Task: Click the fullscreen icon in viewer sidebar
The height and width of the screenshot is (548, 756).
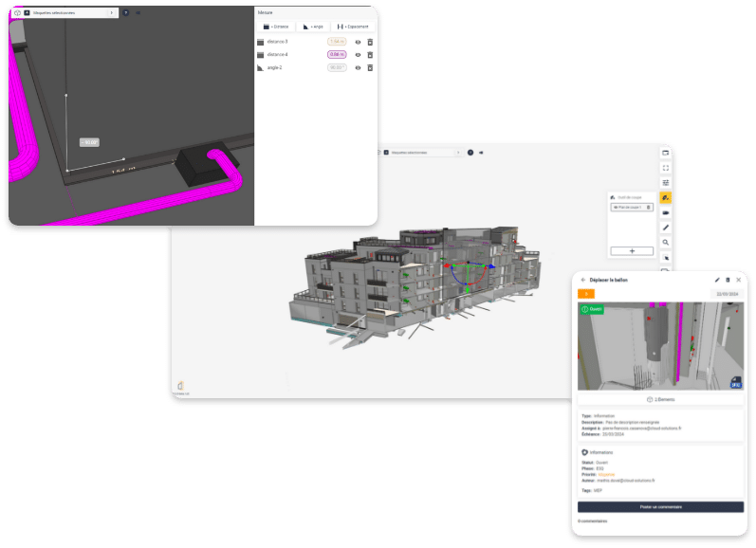Action: (666, 167)
